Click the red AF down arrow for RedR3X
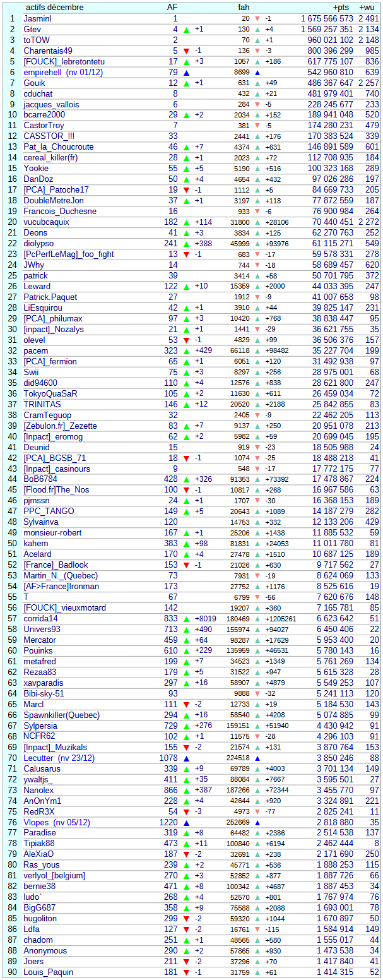Image resolution: width=383 pixels, height=980 pixels. [186, 812]
